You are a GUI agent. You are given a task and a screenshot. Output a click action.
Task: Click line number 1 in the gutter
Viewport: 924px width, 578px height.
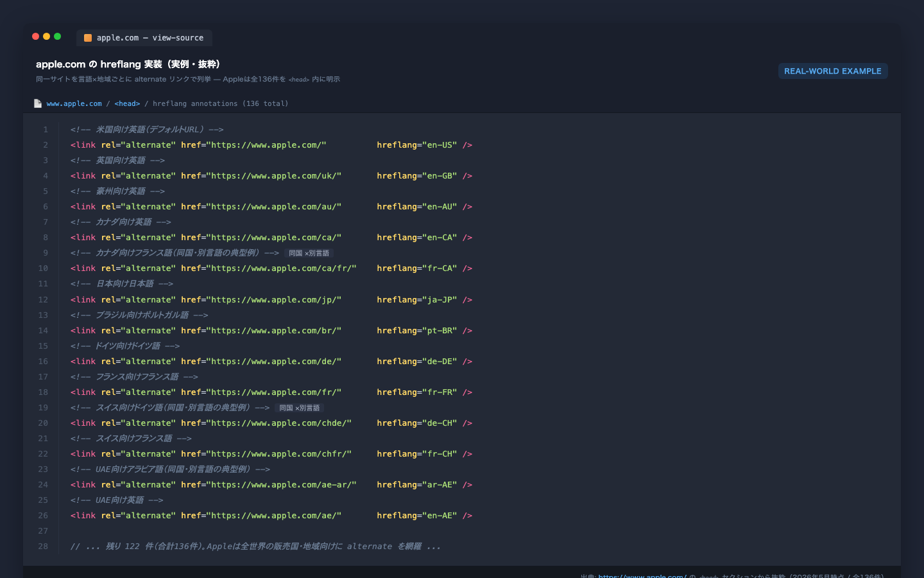click(46, 130)
